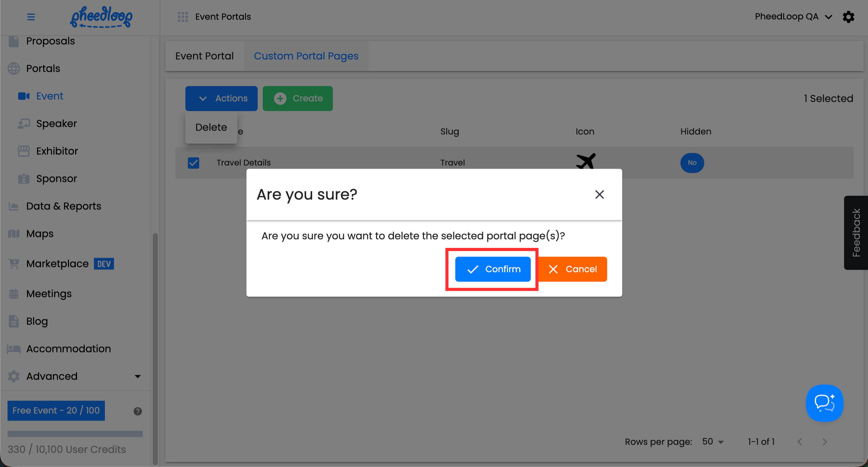Click the help question mark icon
Viewport: 868px width, 467px height.
[137, 411]
